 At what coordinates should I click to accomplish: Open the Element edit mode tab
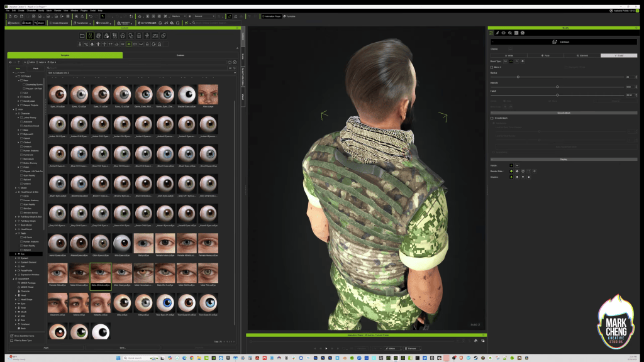(x=582, y=55)
